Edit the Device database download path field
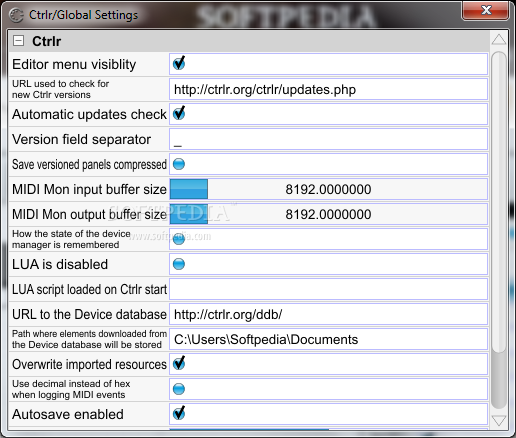The height and width of the screenshot is (438, 516). 328,339
